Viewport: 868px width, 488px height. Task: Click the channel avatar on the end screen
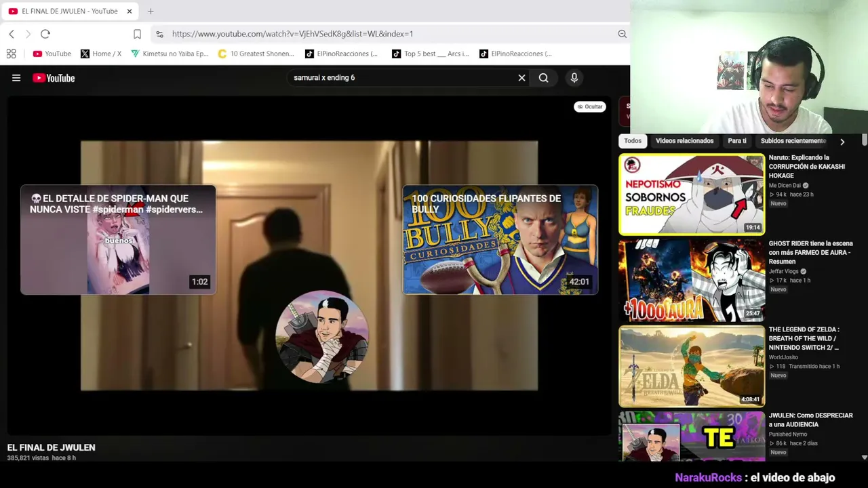322,337
